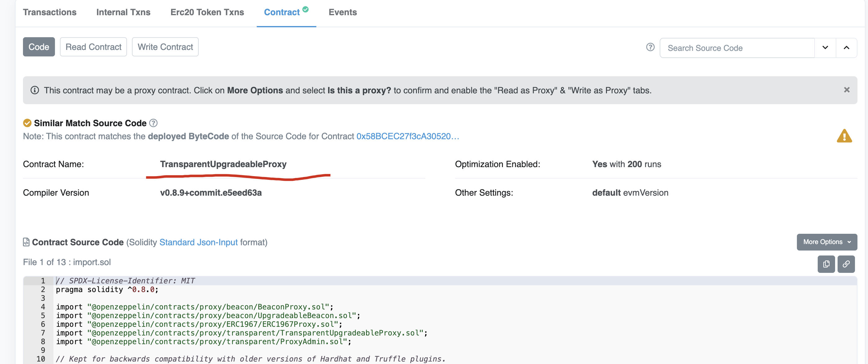Click the Code button

click(39, 47)
